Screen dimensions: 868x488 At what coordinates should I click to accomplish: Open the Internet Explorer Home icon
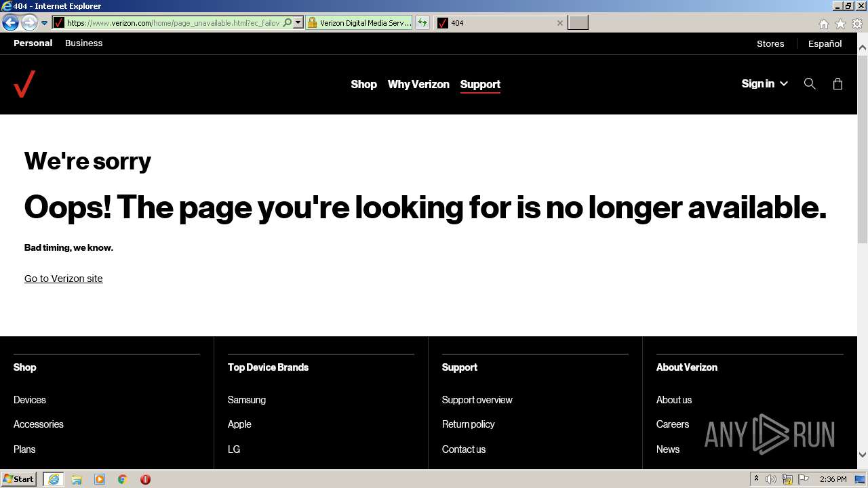(823, 24)
